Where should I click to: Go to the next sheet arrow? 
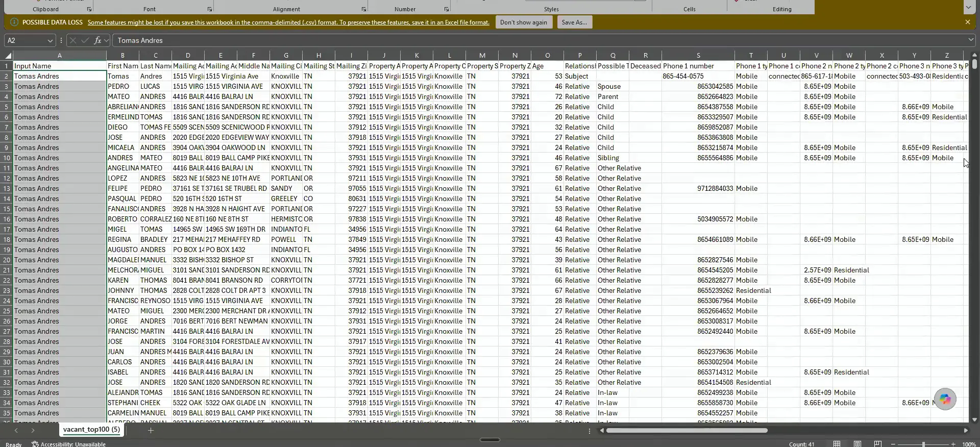(x=33, y=430)
